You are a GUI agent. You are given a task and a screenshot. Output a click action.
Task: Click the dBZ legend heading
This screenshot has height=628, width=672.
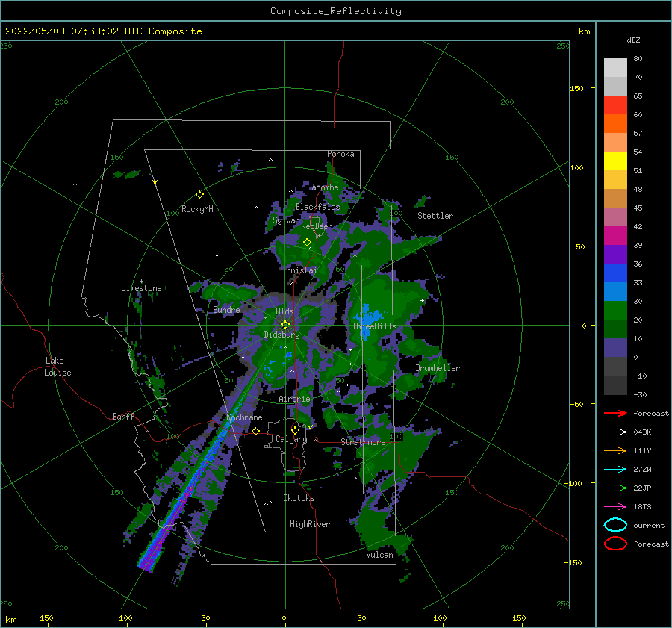[633, 40]
